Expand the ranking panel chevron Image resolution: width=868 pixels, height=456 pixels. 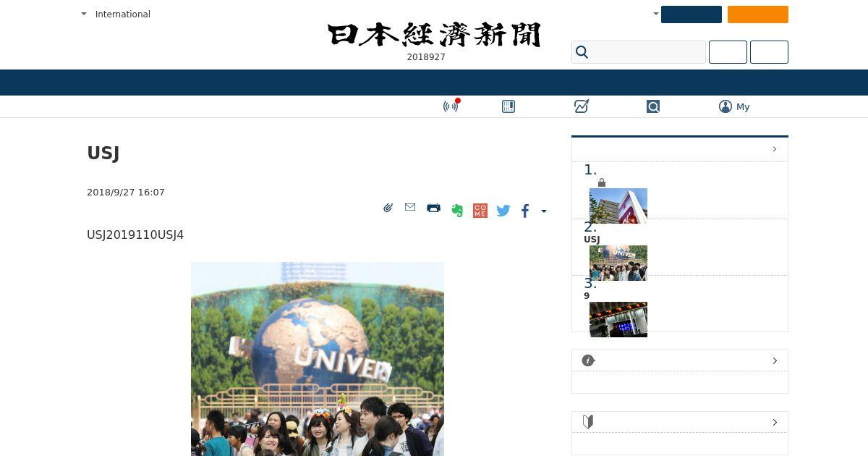pos(774,149)
